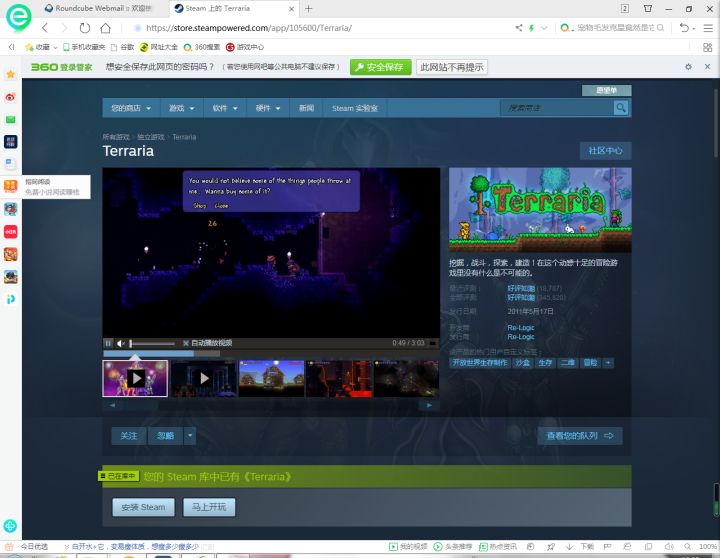Open the dropdown arrow next to 忽略
Viewport: 720px width, 558px height.
coord(190,436)
